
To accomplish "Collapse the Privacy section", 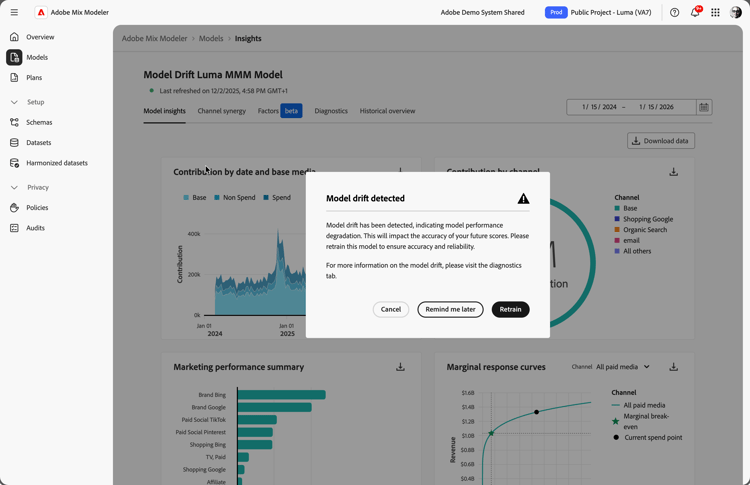I will [x=14, y=187].
